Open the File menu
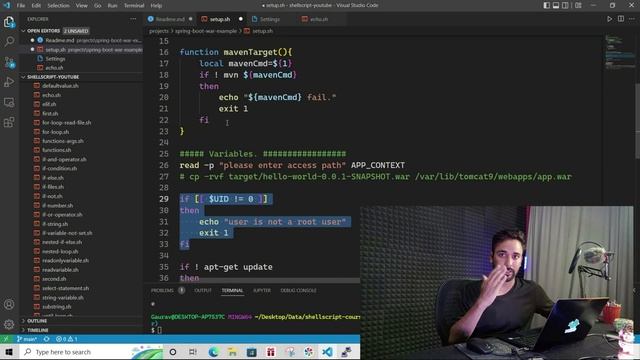This screenshot has height=360, width=640. tap(21, 5)
